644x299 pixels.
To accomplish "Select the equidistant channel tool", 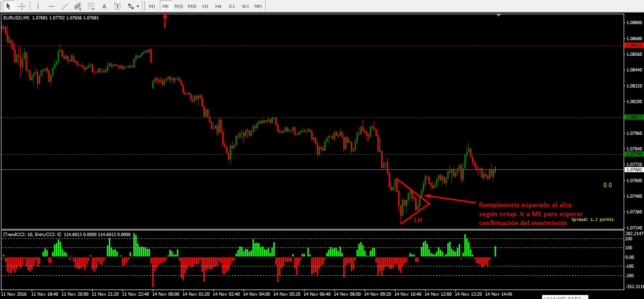I will [78, 6].
